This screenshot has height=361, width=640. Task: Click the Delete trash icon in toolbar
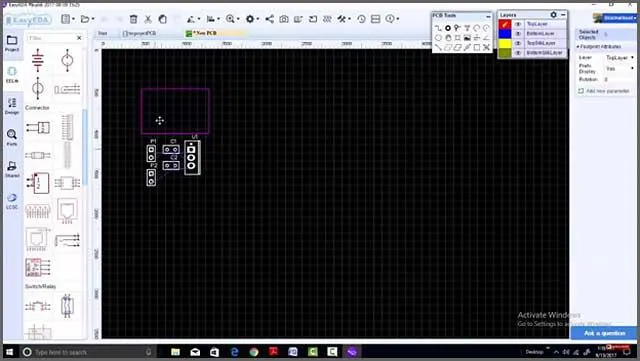click(133, 19)
